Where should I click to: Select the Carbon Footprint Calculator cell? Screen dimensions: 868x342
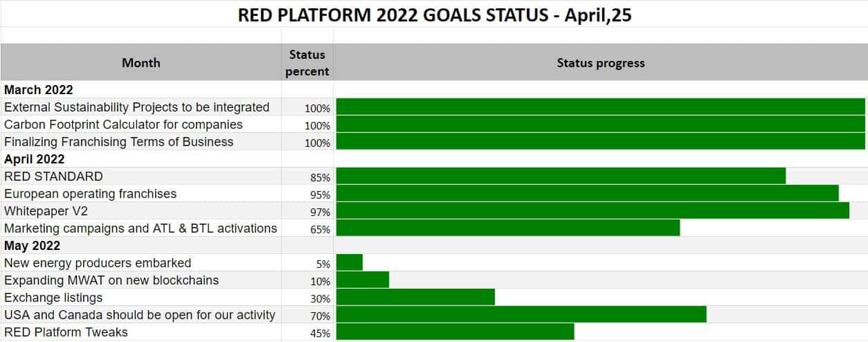[x=123, y=125]
